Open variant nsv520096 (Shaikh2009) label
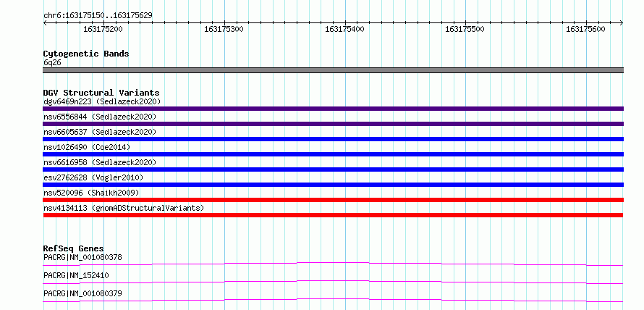The image size is (644, 310). coord(91,193)
